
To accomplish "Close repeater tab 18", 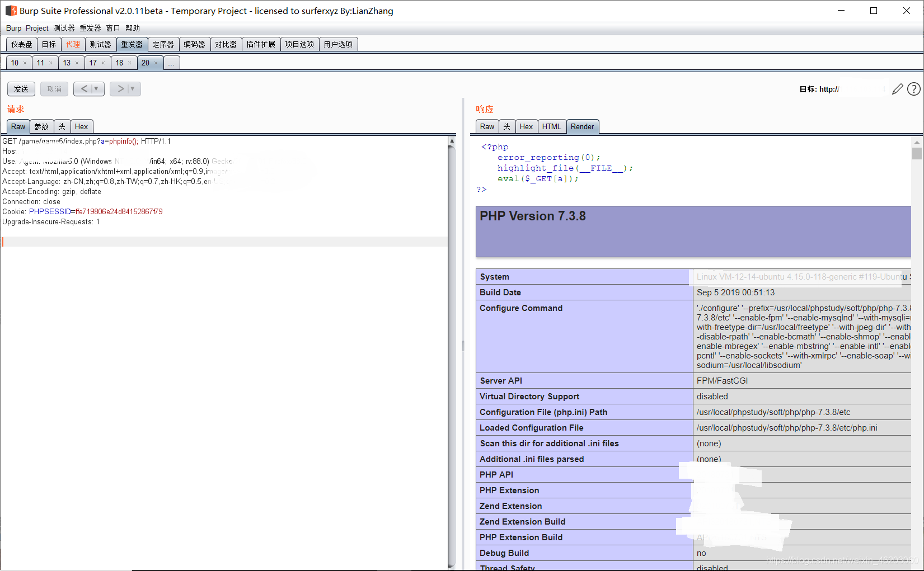I will click(129, 63).
